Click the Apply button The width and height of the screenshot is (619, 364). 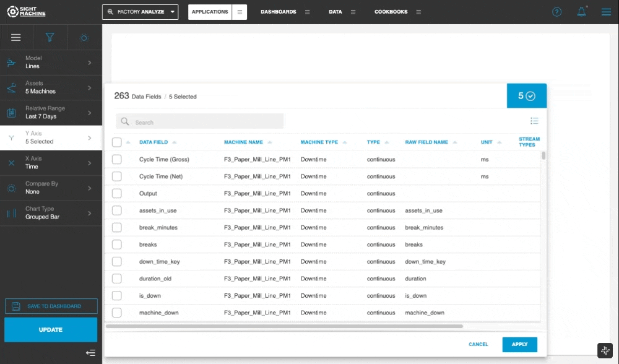[519, 345]
